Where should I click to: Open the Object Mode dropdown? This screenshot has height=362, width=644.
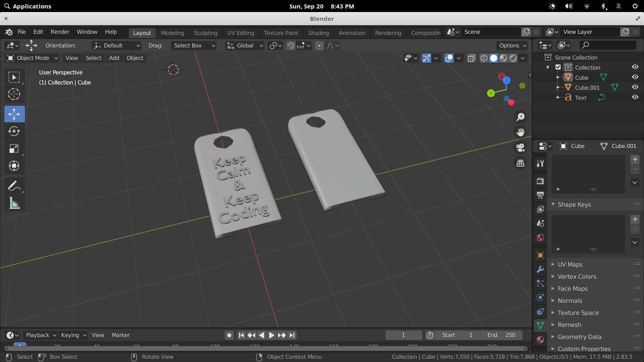click(33, 58)
